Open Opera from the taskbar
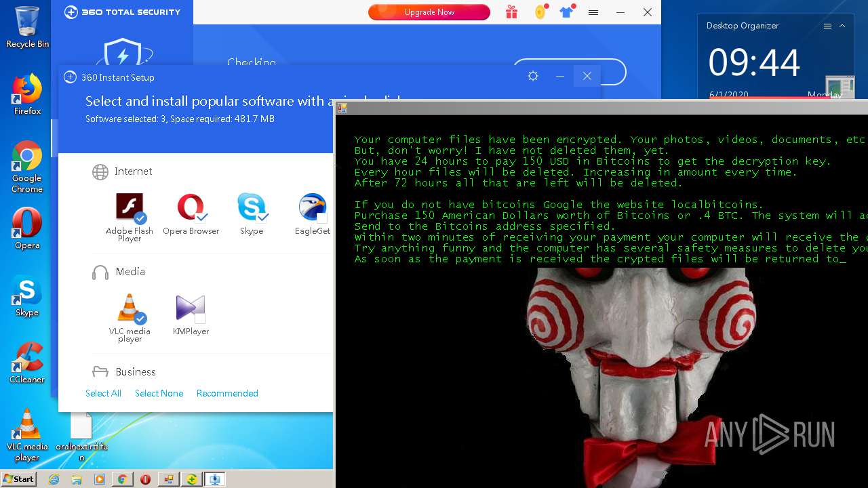 (145, 479)
